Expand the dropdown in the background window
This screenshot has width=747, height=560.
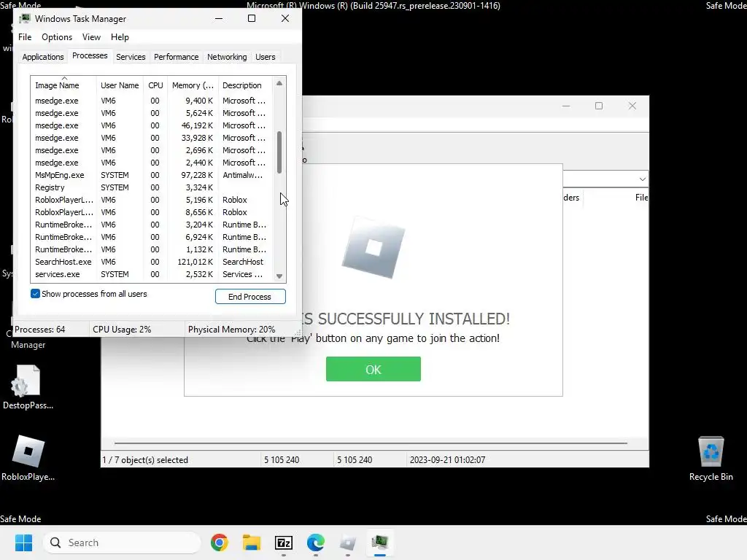(642, 179)
